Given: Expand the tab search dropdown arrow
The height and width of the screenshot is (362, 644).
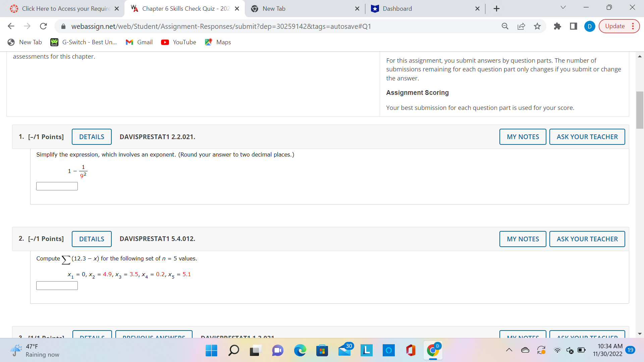Looking at the screenshot, I should coord(563,7).
